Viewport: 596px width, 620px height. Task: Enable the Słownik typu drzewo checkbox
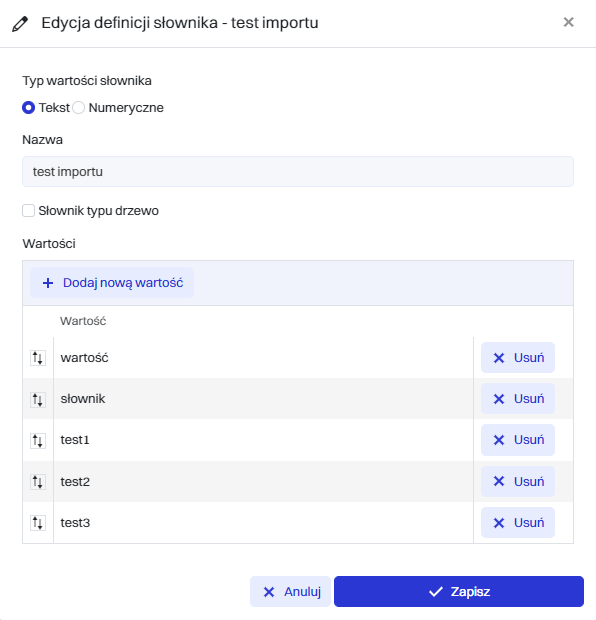28,211
